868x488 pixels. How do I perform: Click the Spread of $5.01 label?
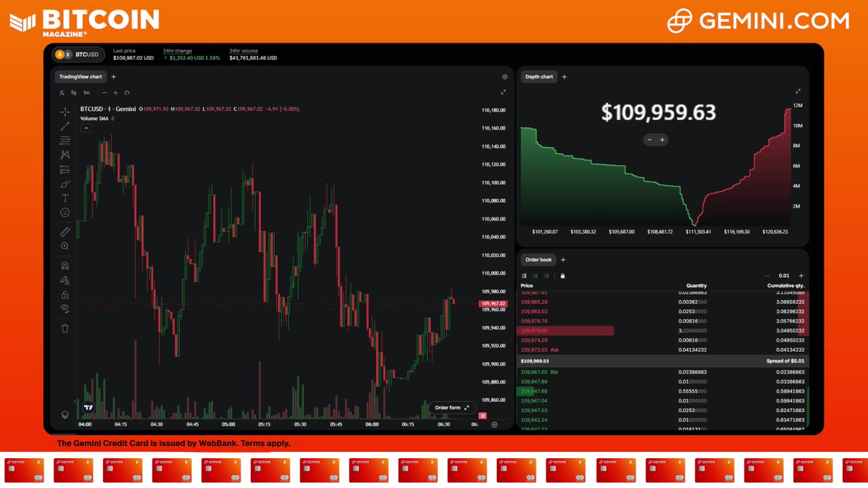[785, 361]
